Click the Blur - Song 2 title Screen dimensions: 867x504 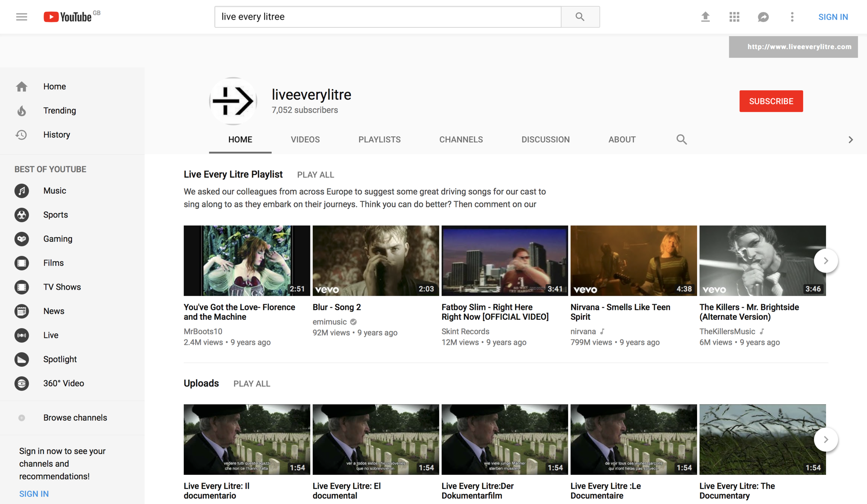click(x=337, y=307)
